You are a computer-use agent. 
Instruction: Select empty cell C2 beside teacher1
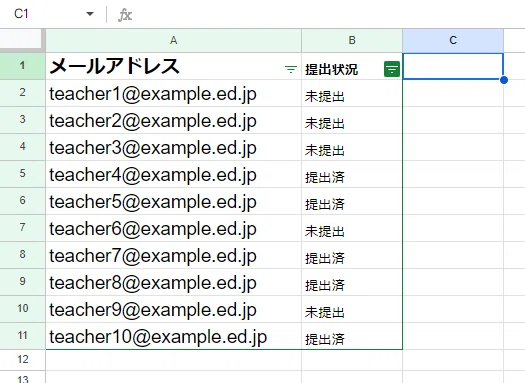[x=453, y=93]
